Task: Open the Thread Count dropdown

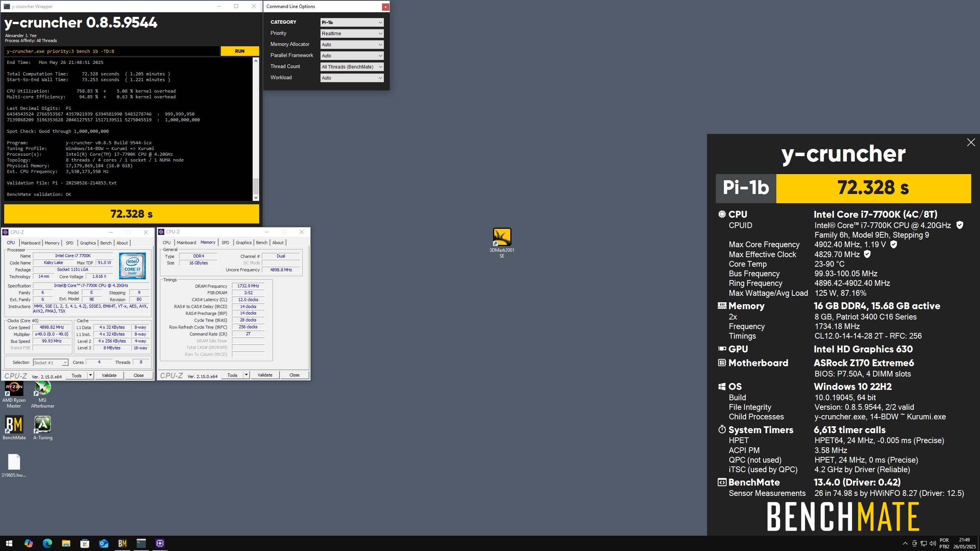Action: [352, 67]
